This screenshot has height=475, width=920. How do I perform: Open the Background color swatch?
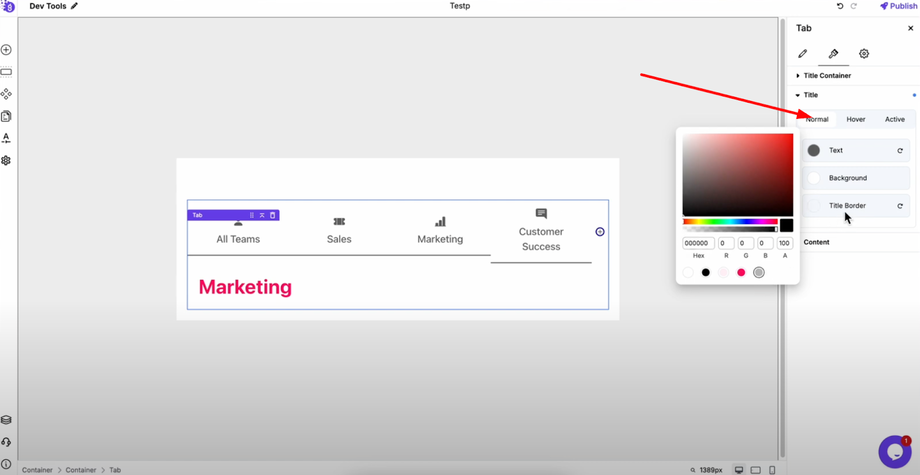coord(813,178)
